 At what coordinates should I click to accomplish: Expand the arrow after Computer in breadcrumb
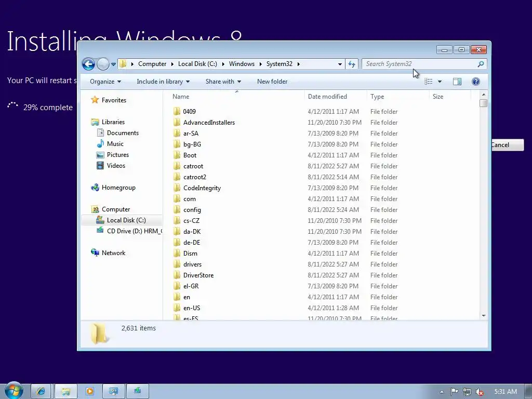(172, 64)
